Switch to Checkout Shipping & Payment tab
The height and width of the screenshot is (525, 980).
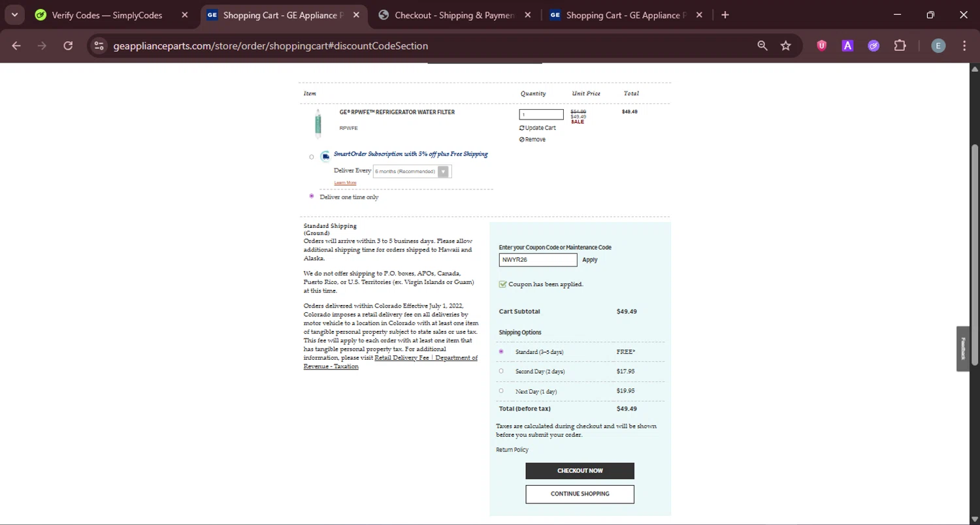(455, 15)
